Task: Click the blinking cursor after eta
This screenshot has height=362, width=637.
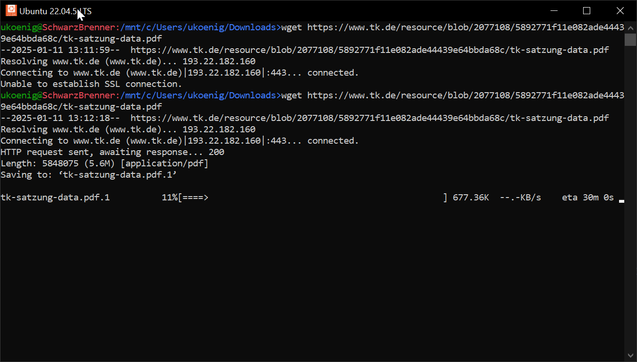Action: 621,201
